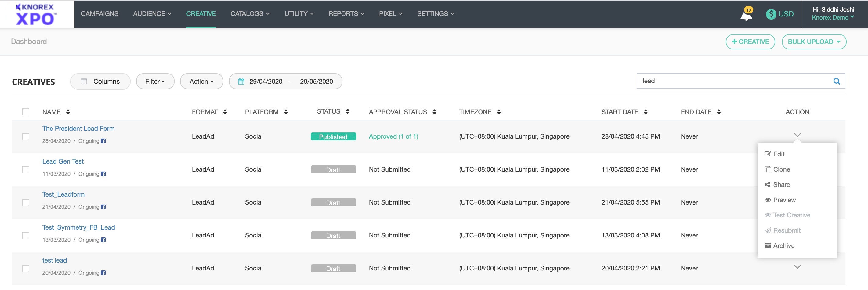Select Archive in the action menu

pos(783,246)
